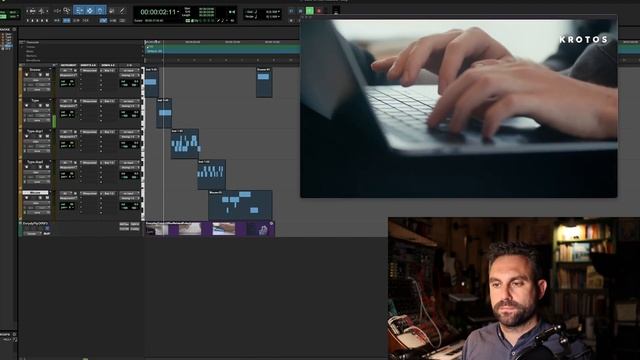Click the laptop typing video clip thumbnail
The width and height of the screenshot is (640, 360).
pos(224,229)
